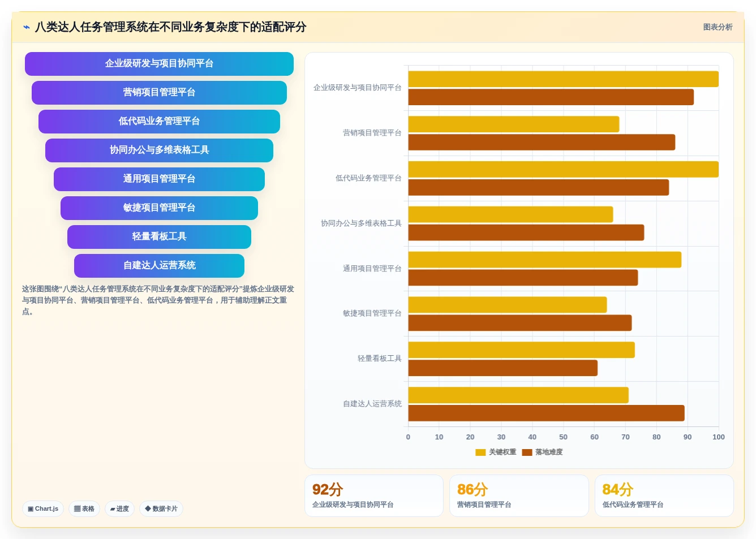This screenshot has height=539, width=756.
Task: Click y-axis label 敏捷项目管理平台
Action: [x=372, y=313]
